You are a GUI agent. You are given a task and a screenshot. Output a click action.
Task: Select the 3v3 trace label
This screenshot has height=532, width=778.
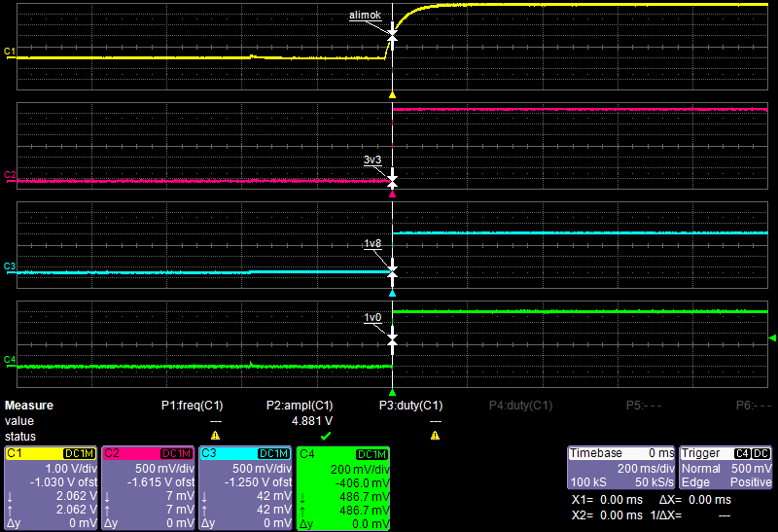point(372,160)
